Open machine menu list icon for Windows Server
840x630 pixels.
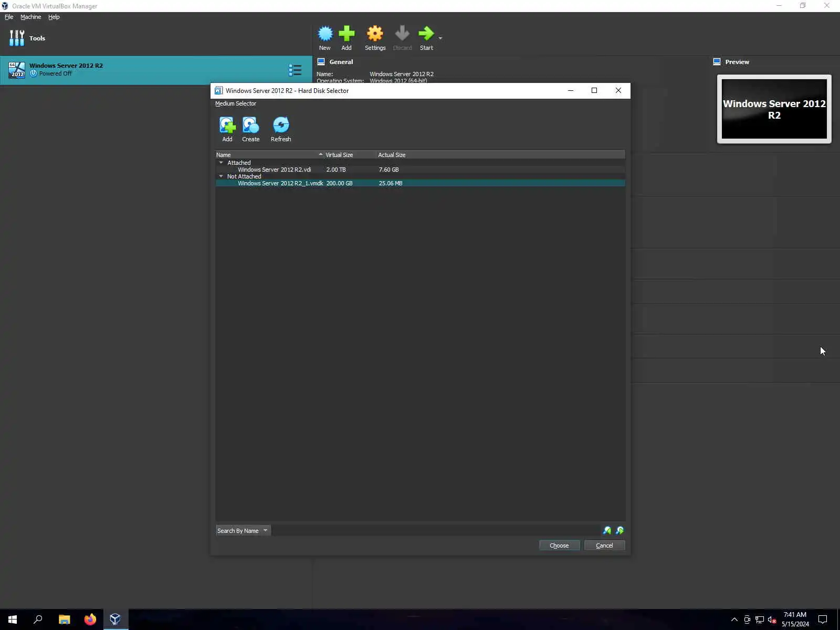(x=295, y=70)
